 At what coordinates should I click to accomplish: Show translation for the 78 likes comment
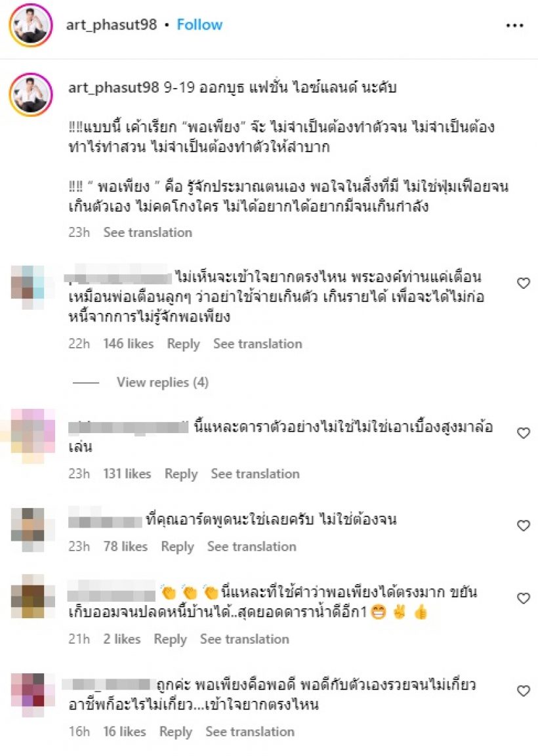click(252, 546)
